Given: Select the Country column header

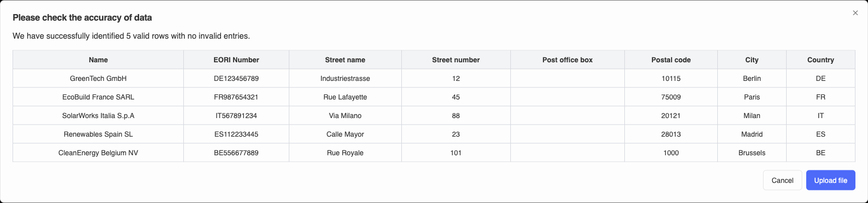Looking at the screenshot, I should (x=820, y=60).
